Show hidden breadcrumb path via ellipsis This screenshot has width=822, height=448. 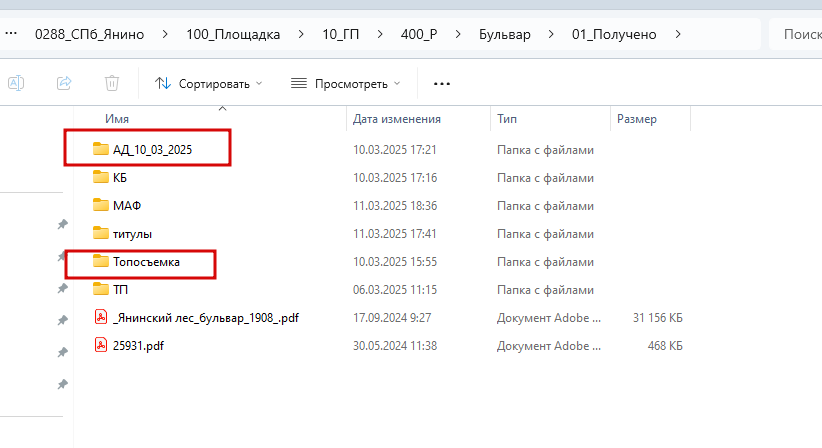(11, 34)
